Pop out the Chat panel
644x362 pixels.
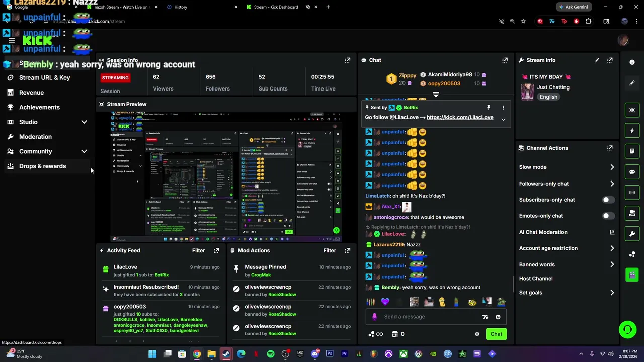pyautogui.click(x=505, y=60)
